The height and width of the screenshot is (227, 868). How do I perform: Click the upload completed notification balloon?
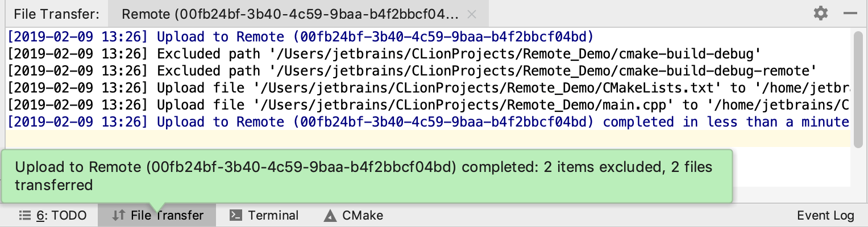click(364, 176)
